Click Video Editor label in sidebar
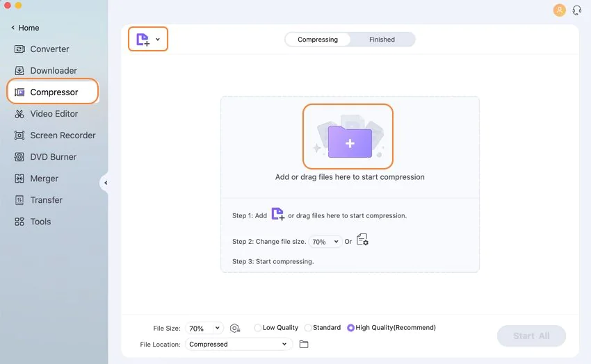 54,114
